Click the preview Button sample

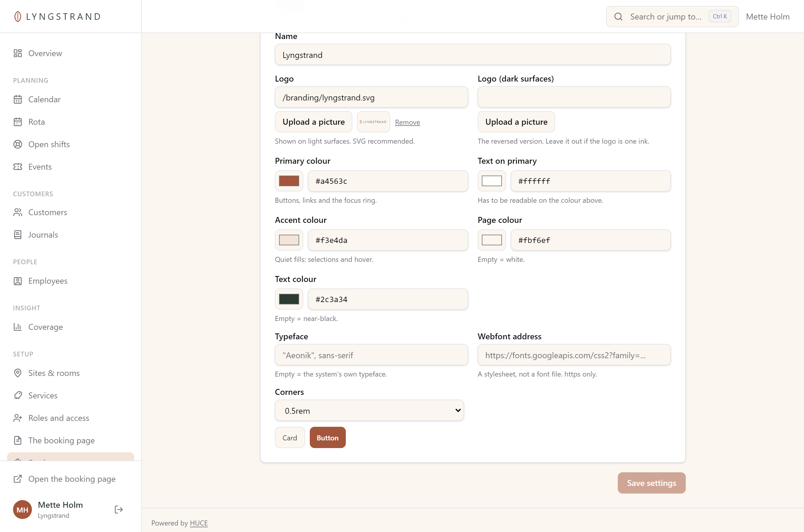click(328, 438)
